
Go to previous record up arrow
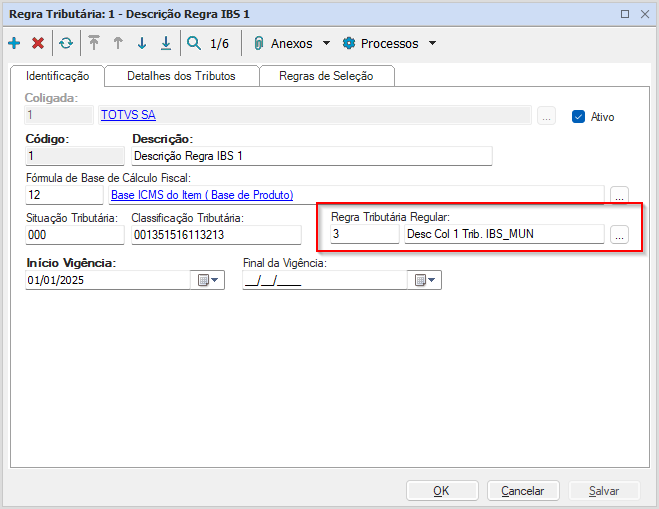tap(118, 43)
